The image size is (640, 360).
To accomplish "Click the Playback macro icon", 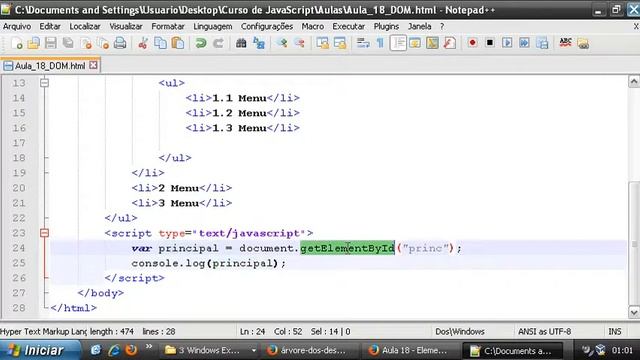I will 507,43.
